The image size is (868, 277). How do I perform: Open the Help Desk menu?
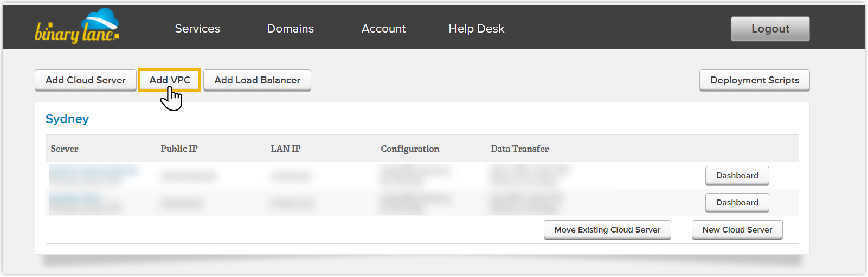tap(476, 29)
